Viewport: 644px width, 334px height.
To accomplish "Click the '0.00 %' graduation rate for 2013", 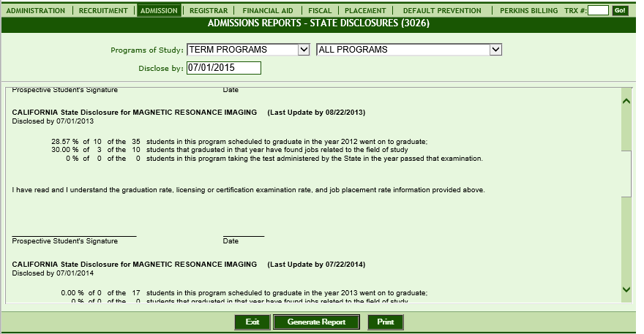I will [x=72, y=293].
